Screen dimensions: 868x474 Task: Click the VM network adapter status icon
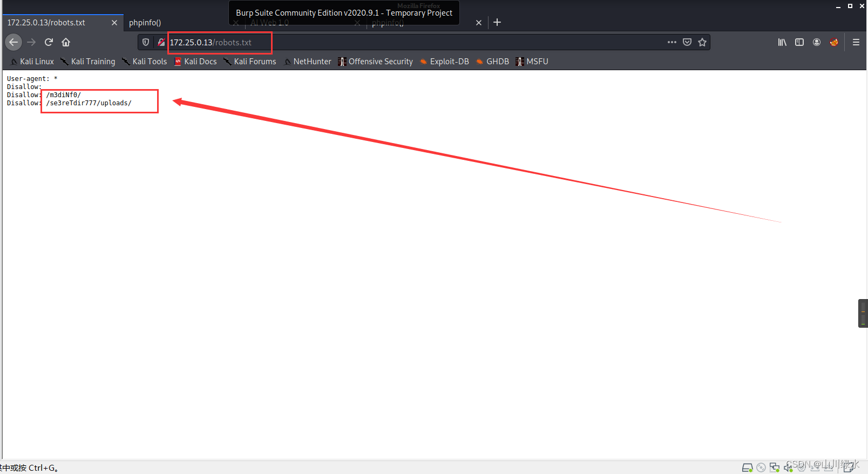tap(775, 468)
